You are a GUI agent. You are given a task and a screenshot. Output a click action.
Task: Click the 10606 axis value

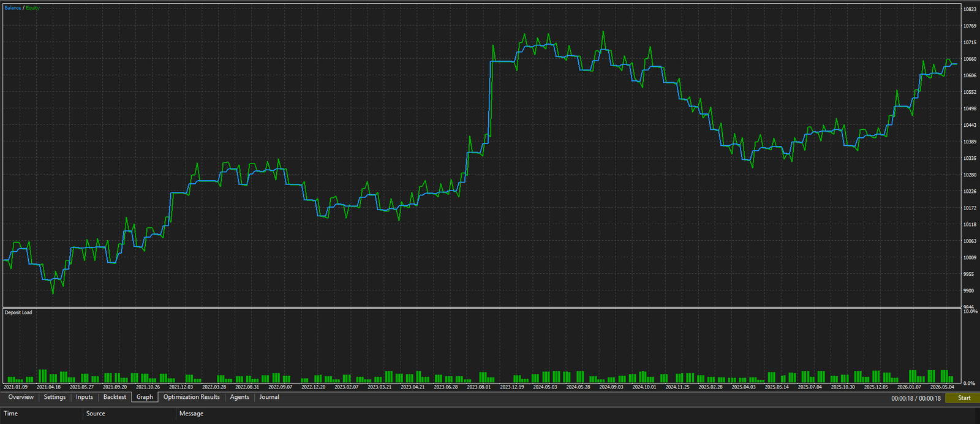pyautogui.click(x=970, y=75)
